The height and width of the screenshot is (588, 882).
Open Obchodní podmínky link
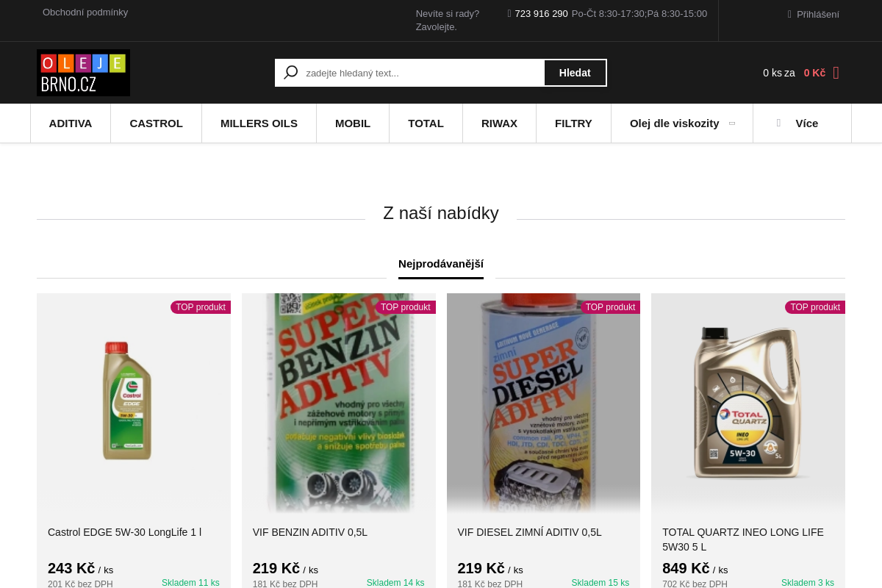tap(85, 12)
